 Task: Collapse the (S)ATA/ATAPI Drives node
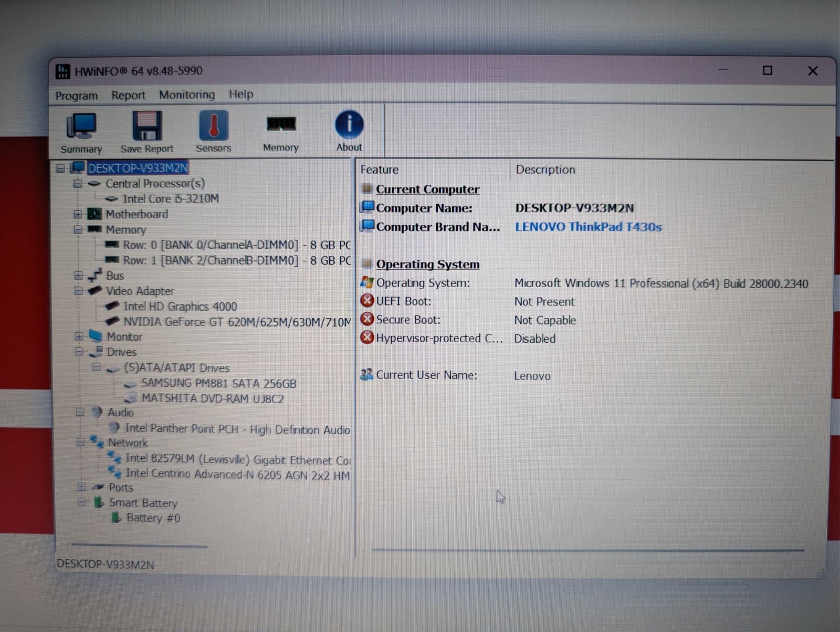(x=96, y=367)
